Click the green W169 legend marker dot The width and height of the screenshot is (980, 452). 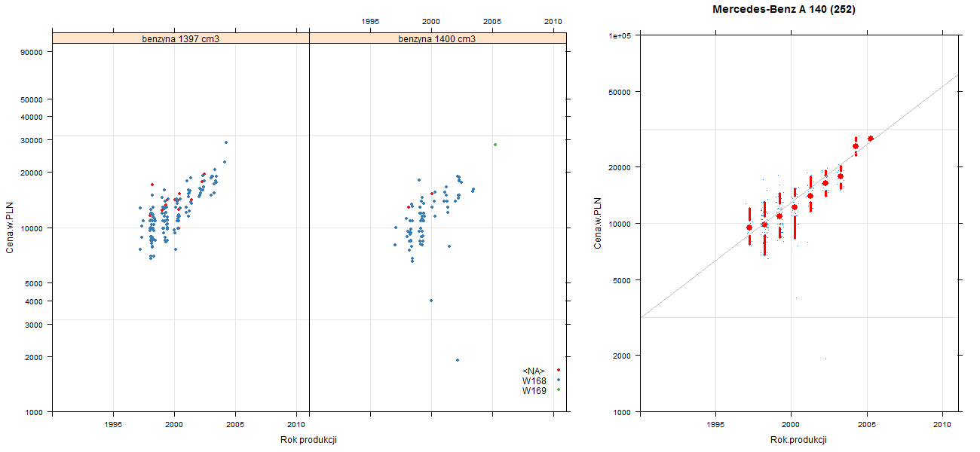[x=558, y=389]
